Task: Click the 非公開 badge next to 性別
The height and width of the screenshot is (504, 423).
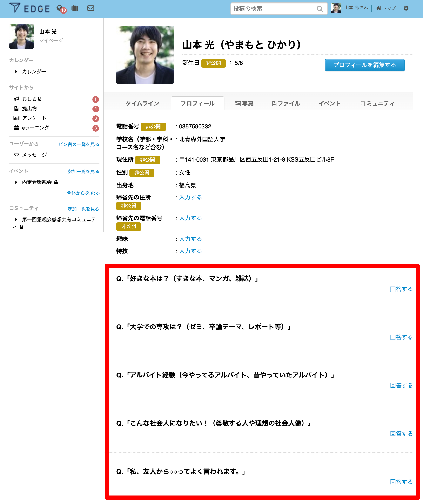Action: pos(142,173)
